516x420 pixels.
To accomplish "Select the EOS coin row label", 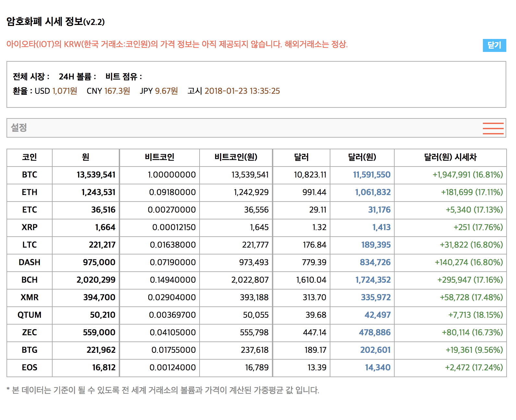I will click(30, 368).
